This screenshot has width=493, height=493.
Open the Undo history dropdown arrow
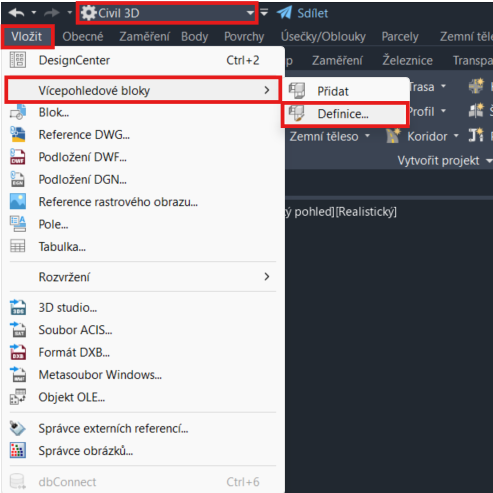[x=34, y=13]
